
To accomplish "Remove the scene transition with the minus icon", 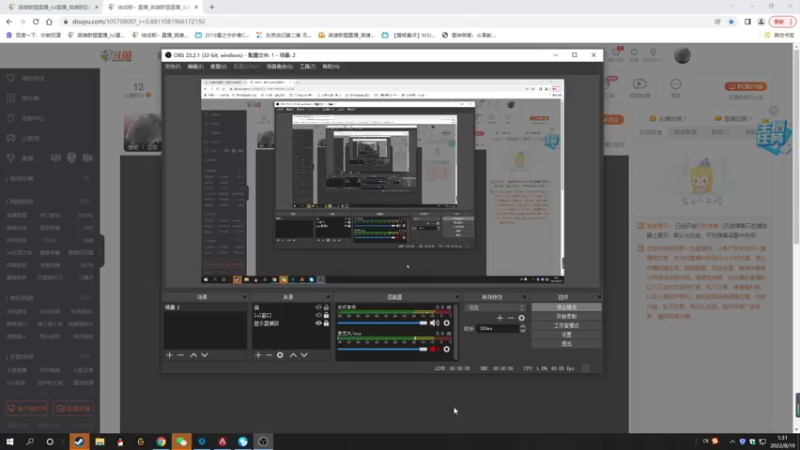I will tap(511, 318).
